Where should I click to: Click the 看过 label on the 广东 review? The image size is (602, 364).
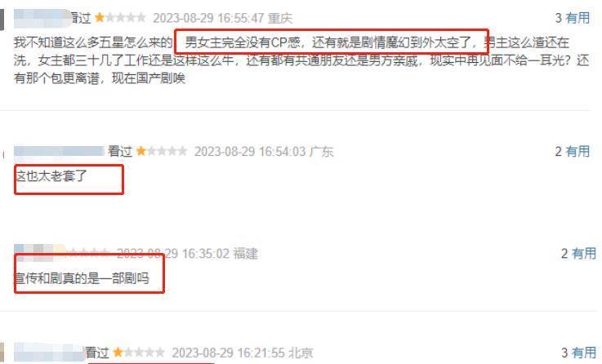click(x=120, y=152)
